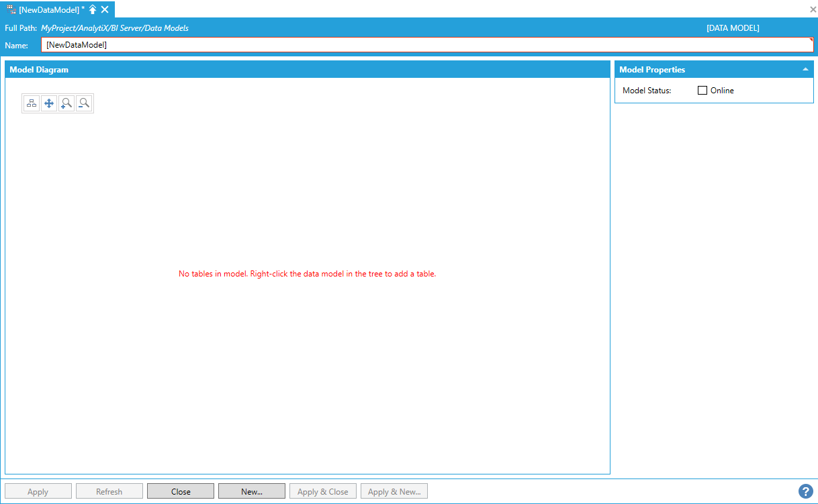Select the pan/move diagram tool
Screen dimensions: 818x504
[49, 103]
